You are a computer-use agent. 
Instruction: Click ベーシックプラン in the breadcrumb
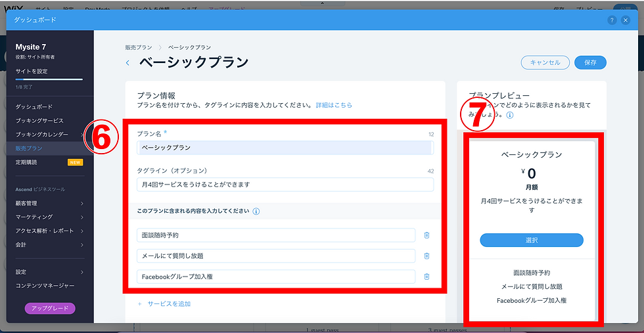pos(189,48)
